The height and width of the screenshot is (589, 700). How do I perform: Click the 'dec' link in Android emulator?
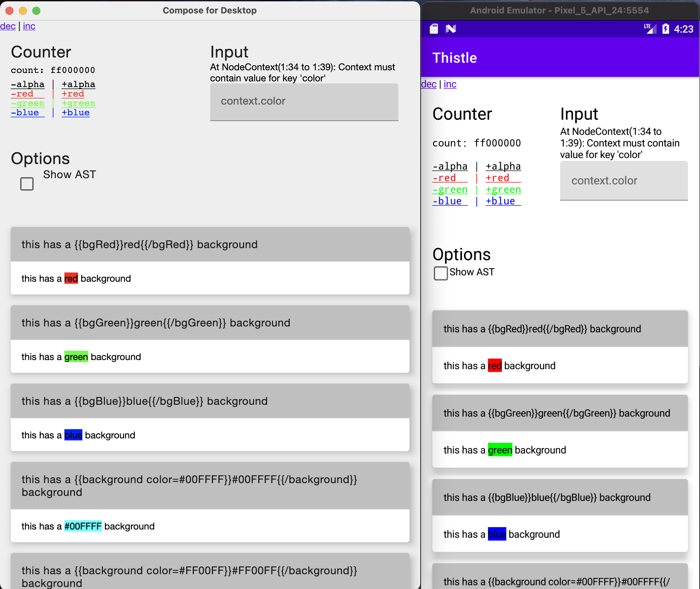point(429,84)
